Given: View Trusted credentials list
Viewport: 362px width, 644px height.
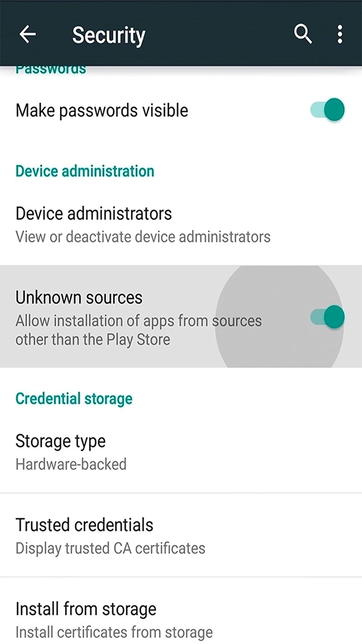Looking at the screenshot, I should click(x=84, y=525).
